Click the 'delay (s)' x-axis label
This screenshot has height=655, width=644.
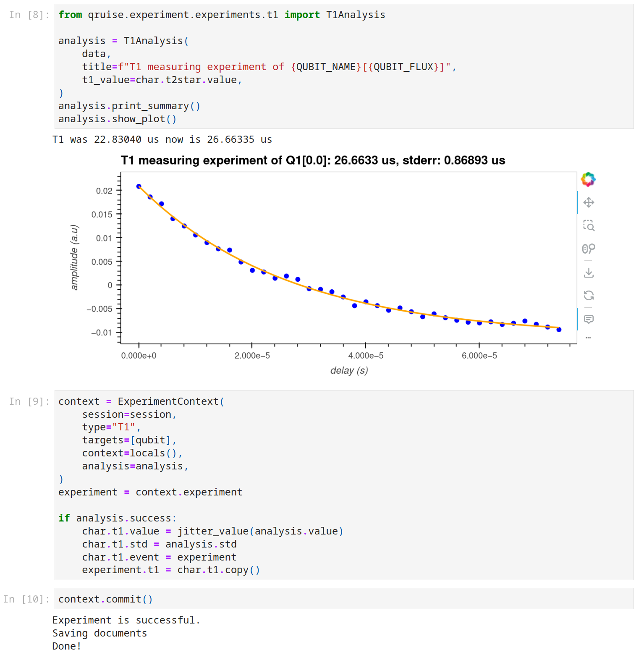click(349, 371)
